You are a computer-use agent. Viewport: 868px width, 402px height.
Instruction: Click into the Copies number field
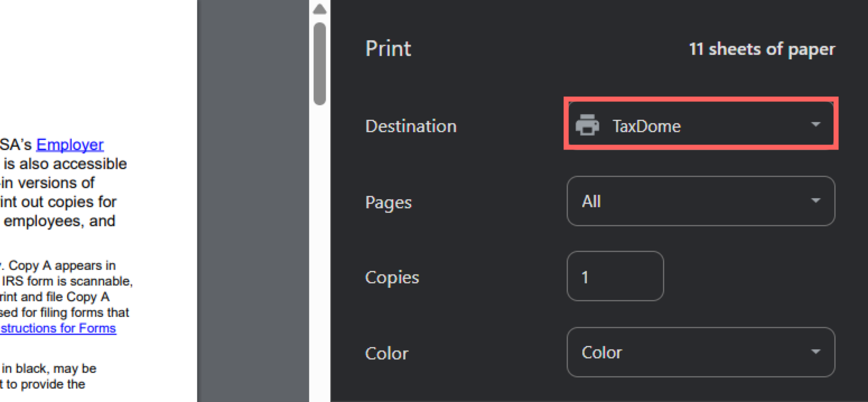[615, 277]
